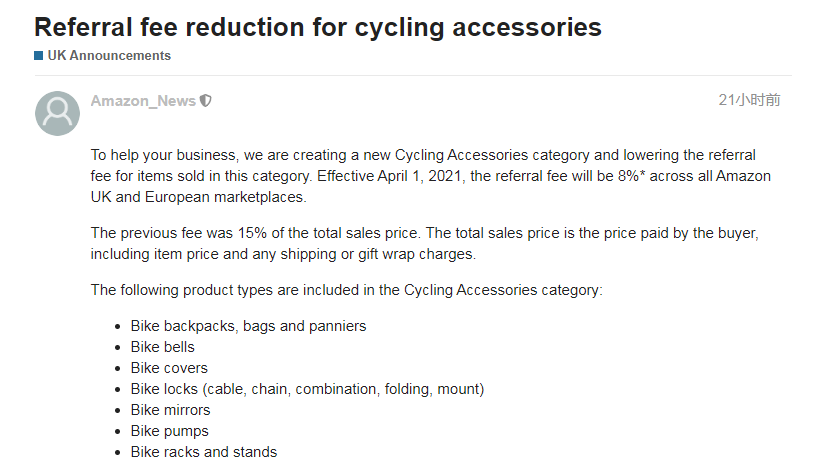Viewport: 833px width, 466px height.
Task: Click the moderator shield icon beside Amazon_News
Action: (x=206, y=100)
